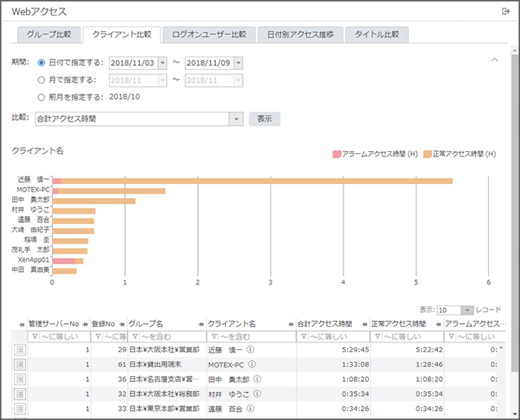Open detail icon for 遠藤 百合 row
The image size is (520, 420).
pos(20,409)
